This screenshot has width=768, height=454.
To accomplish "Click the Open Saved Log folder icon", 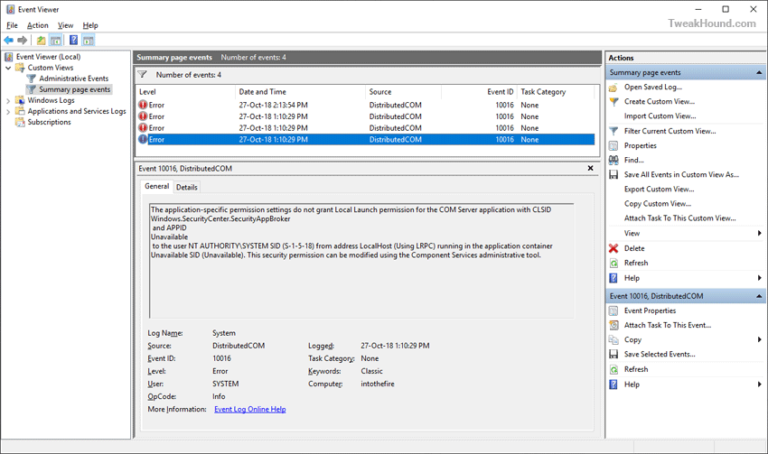I will pos(613,87).
